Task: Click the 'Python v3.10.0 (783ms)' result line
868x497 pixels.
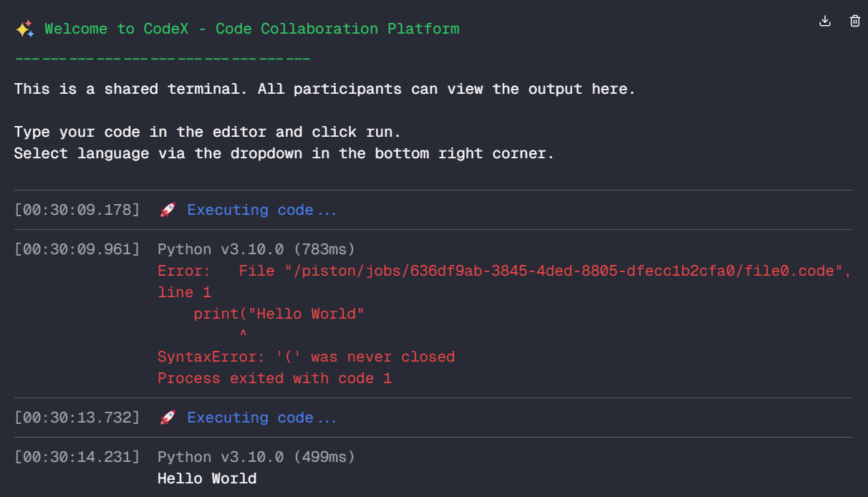Action: (256, 248)
